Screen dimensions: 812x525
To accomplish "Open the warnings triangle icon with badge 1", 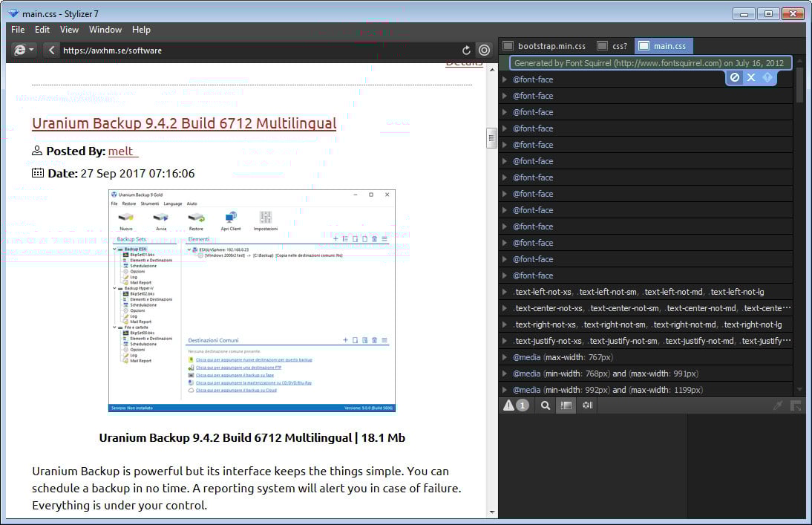I will (516, 405).
